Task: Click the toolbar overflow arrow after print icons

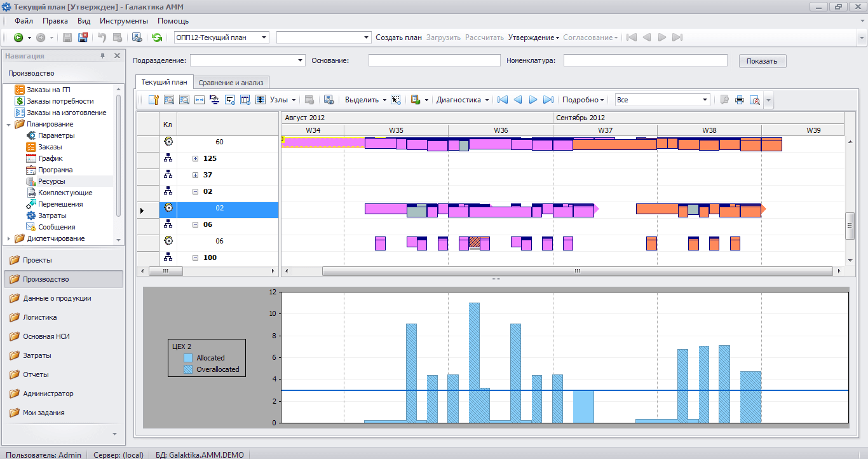Action: coord(769,100)
